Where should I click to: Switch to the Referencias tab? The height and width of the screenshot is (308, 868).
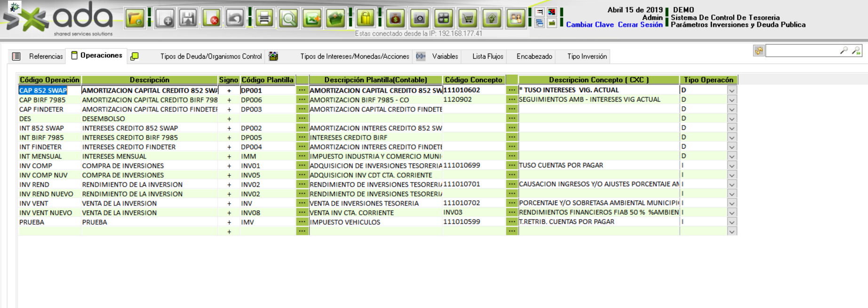click(45, 56)
